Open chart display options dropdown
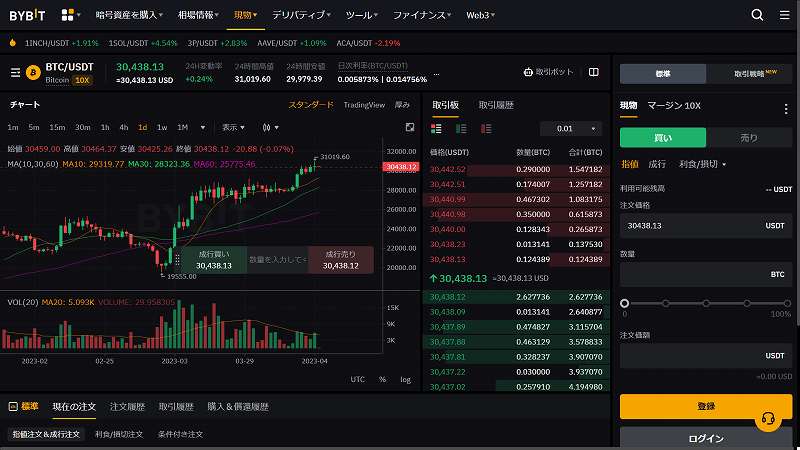Viewport: 800px width, 450px height. tap(233, 128)
